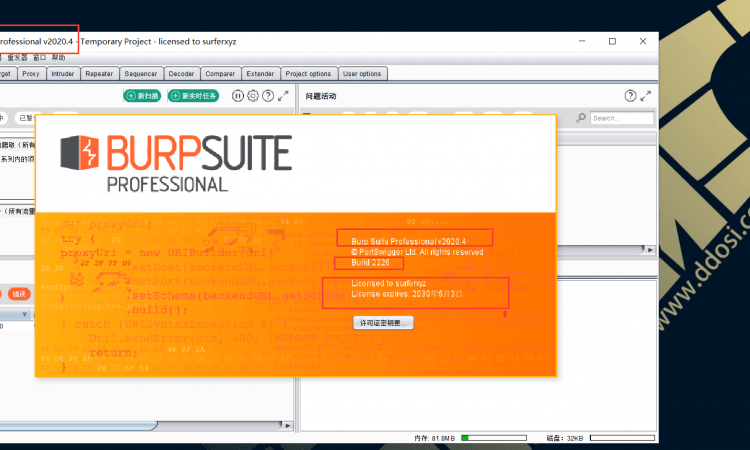750x450 pixels.
Task: Expand the 问题活动 panel
Action: (646, 96)
